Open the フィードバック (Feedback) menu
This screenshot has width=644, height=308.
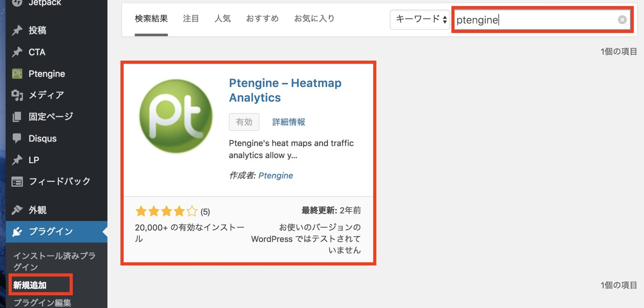coord(59,181)
